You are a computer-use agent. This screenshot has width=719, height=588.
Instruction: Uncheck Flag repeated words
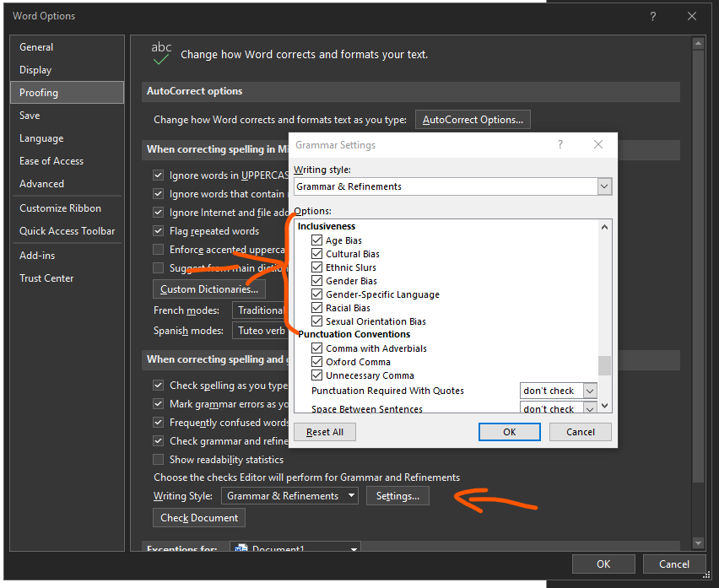[x=157, y=230]
